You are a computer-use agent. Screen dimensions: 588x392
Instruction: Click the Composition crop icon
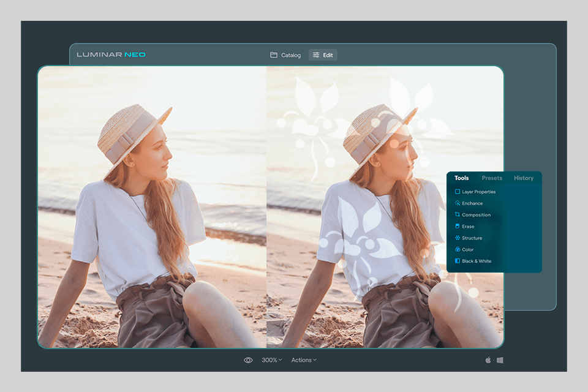point(458,214)
